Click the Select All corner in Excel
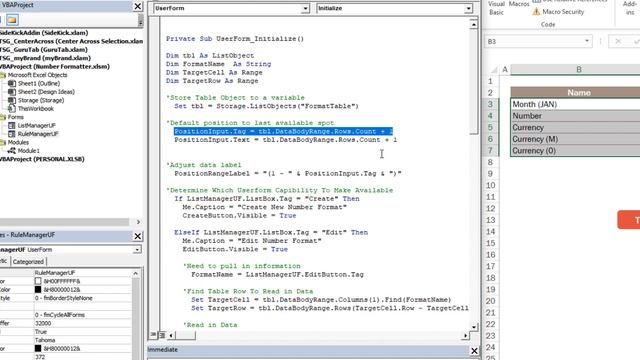The height and width of the screenshot is (360, 640). tap(493, 69)
